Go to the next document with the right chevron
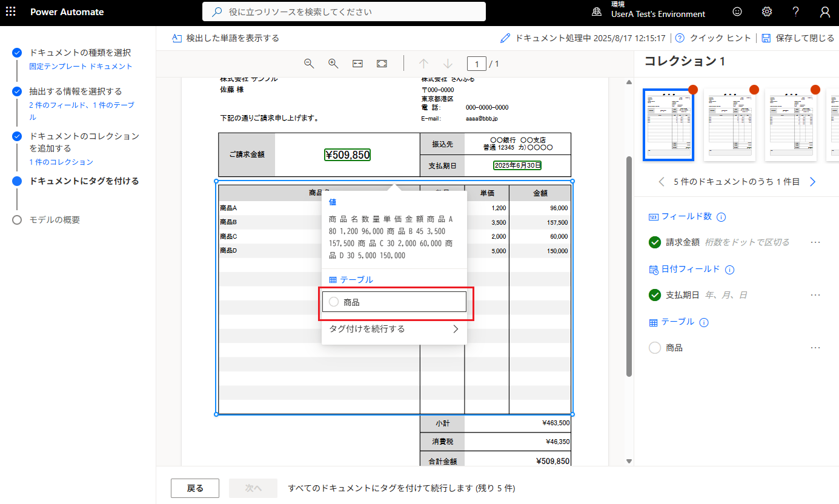 click(812, 181)
